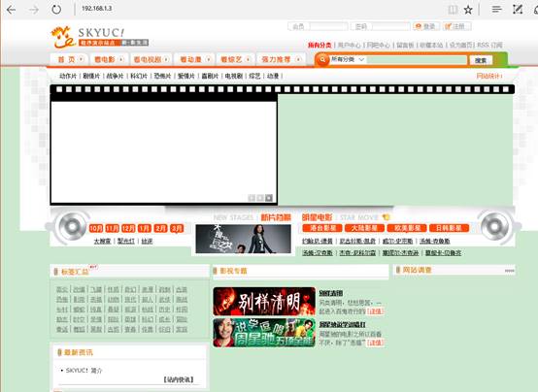Switch to the 看动漫 navigation tab
538x392 pixels.
click(194, 59)
